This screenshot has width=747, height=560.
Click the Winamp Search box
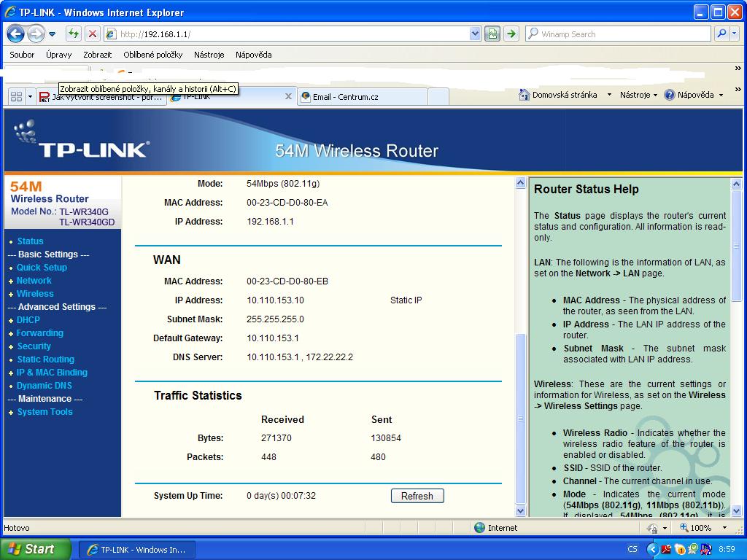(618, 34)
